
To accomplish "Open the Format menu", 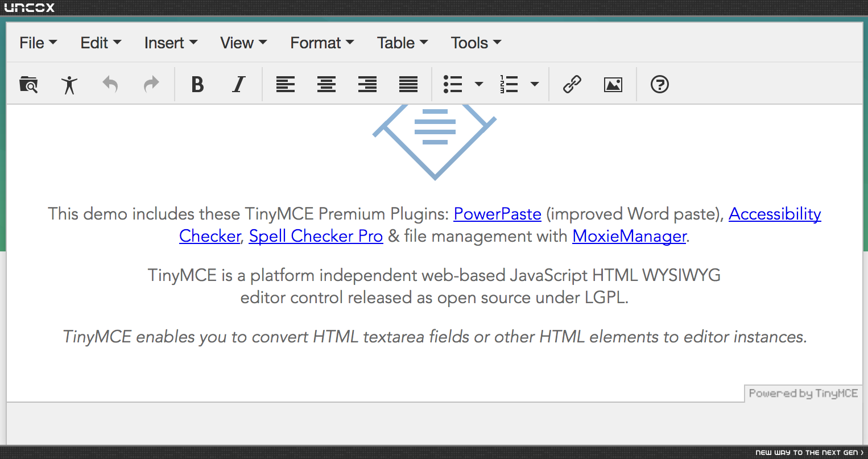I will click(x=322, y=43).
